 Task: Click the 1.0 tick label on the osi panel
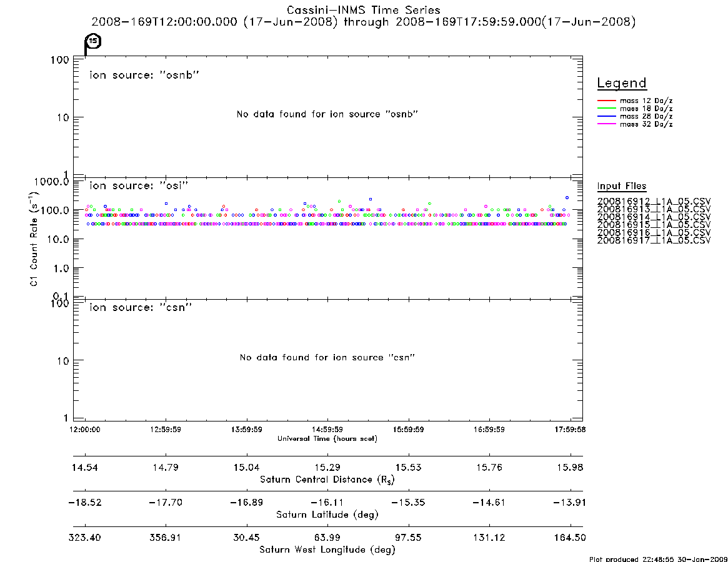pyautogui.click(x=62, y=269)
